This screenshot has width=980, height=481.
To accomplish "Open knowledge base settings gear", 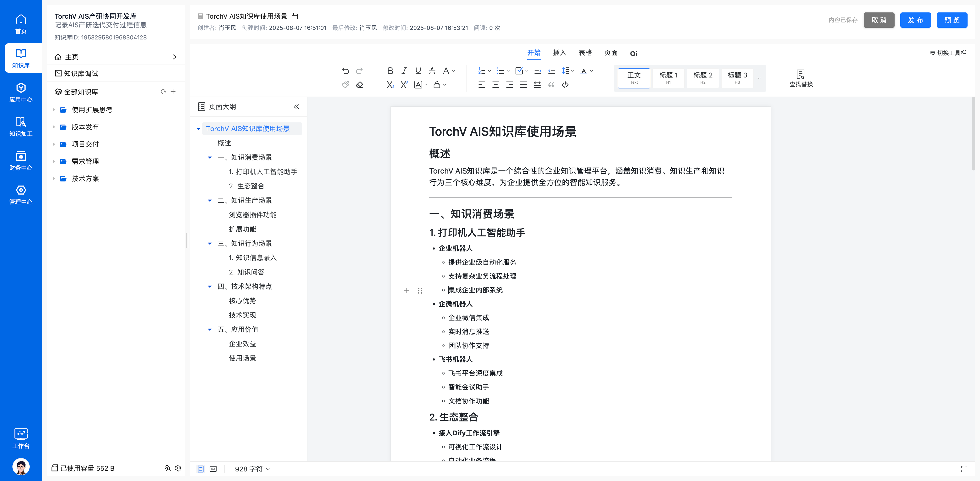I will [178, 468].
